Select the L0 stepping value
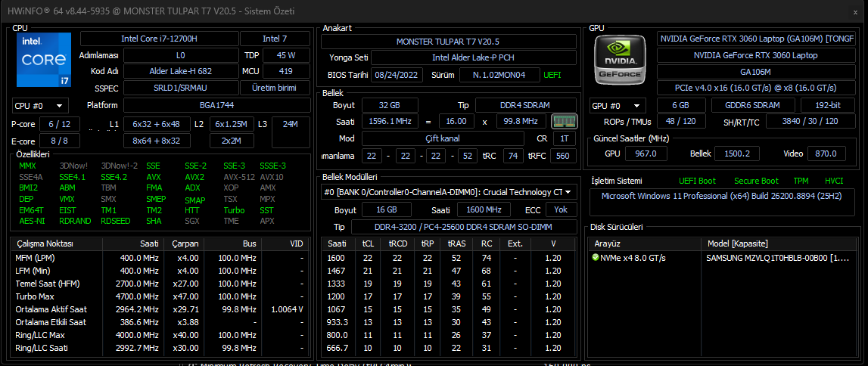The height and width of the screenshot is (366, 868). point(180,55)
